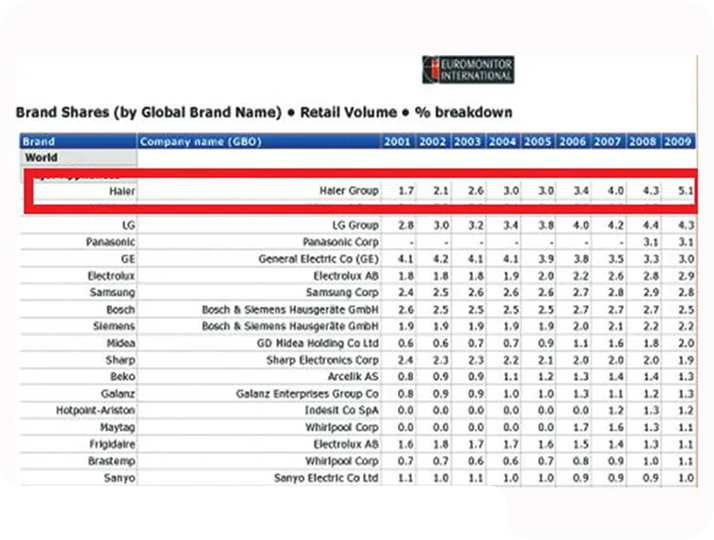Click Electrolux AB in the Frigidaire row
Screen dimensions: 714x540
346,444
